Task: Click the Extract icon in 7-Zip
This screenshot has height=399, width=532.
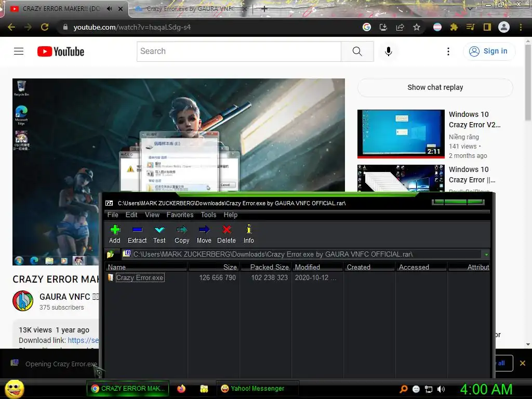Action: (137, 230)
